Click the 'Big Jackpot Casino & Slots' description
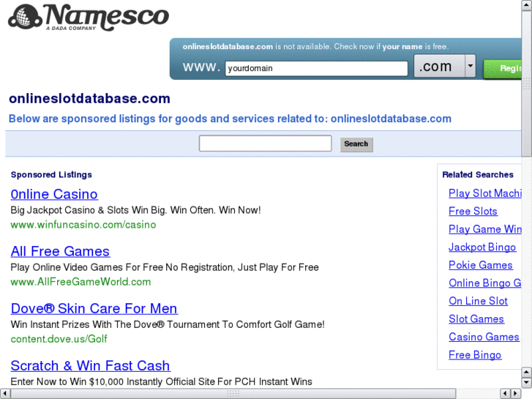The width and height of the screenshot is (532, 399). click(135, 210)
